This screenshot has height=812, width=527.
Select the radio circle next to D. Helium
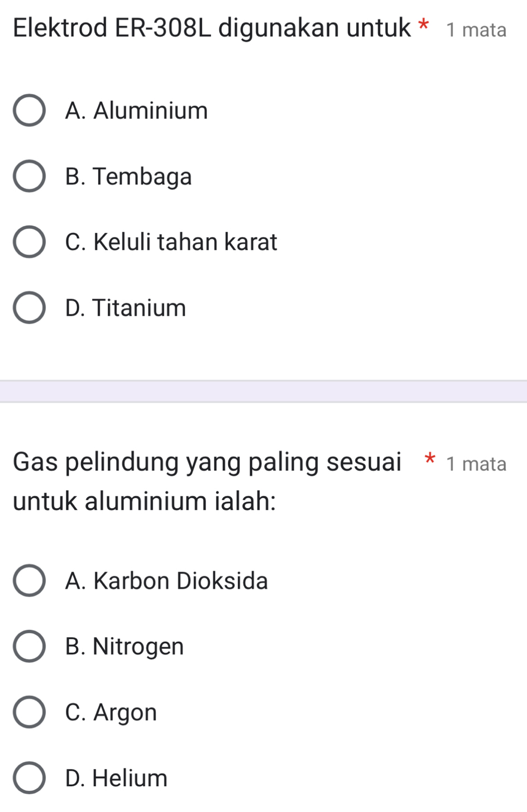pos(29,778)
